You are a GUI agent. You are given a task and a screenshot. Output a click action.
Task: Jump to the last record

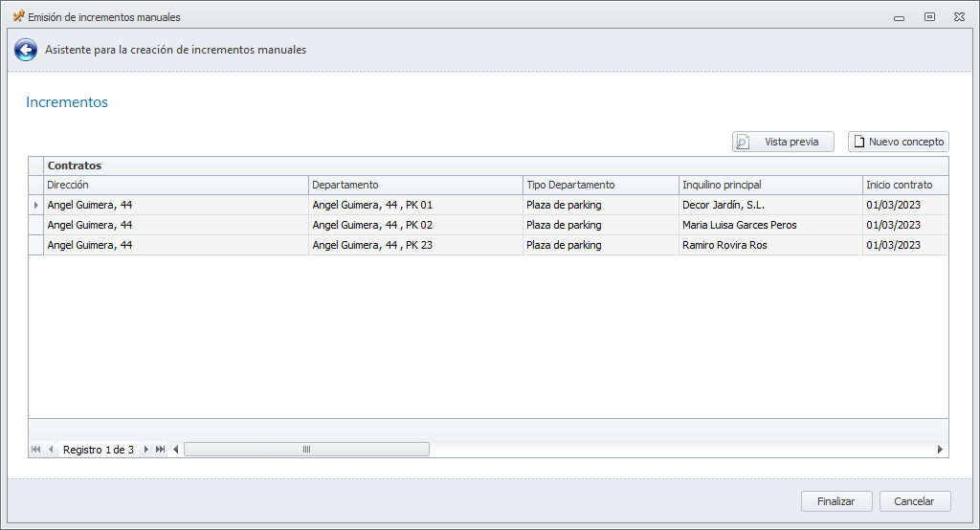(x=160, y=450)
